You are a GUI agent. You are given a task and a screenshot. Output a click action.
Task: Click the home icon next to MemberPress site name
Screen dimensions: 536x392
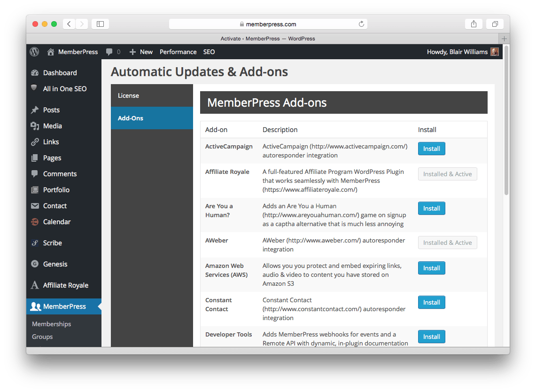[x=51, y=52]
